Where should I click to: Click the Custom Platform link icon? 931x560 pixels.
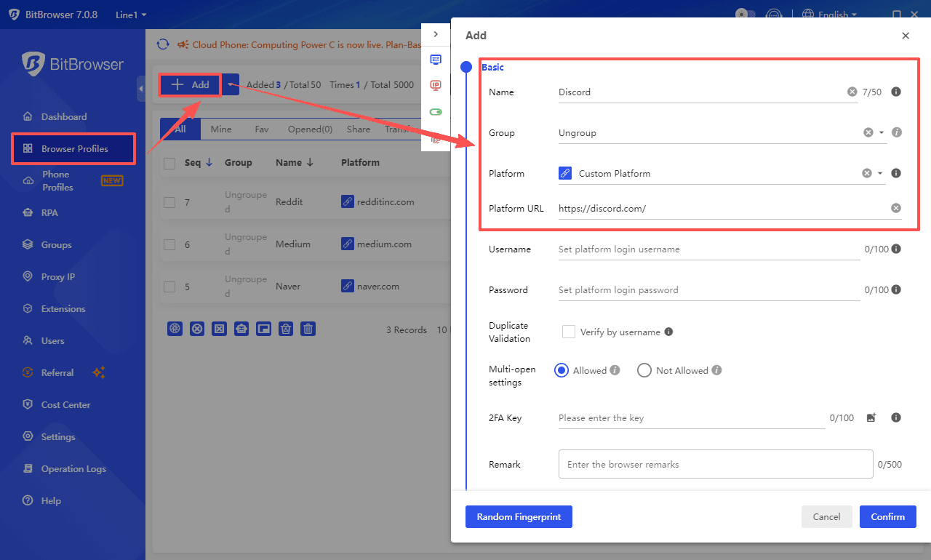(x=565, y=173)
